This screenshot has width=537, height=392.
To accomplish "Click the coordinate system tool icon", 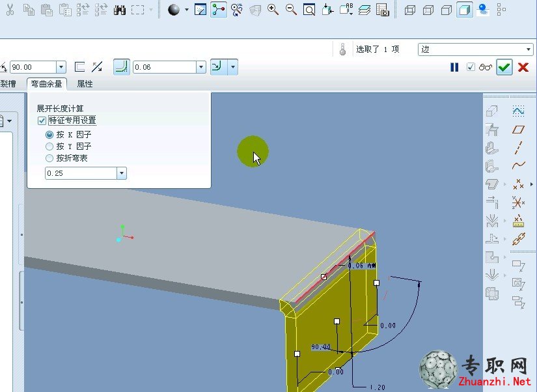I will 519,203.
